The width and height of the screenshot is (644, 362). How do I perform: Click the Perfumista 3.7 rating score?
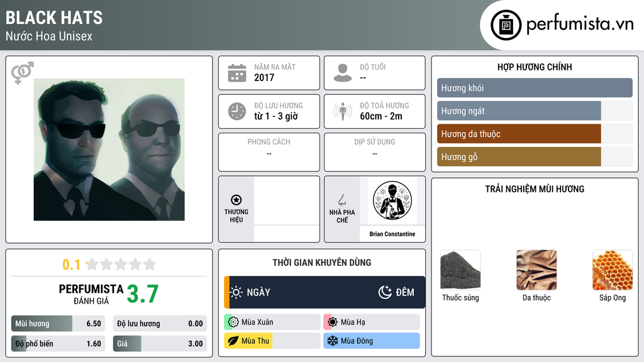click(x=143, y=294)
